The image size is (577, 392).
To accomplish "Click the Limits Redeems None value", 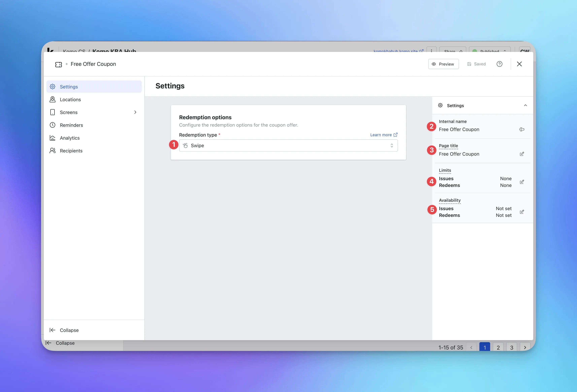I will point(506,185).
